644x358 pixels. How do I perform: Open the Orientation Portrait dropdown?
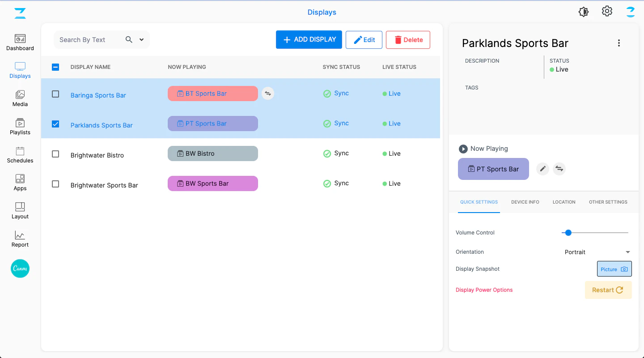597,252
